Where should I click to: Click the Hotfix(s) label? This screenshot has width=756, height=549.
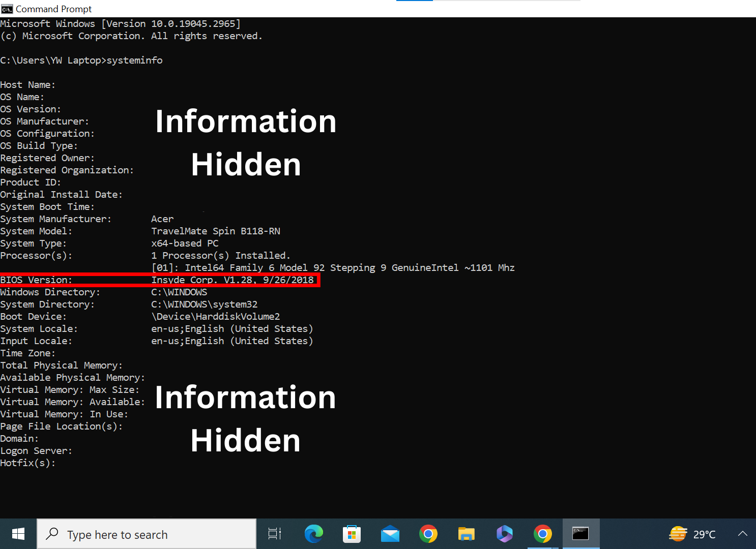(27, 463)
